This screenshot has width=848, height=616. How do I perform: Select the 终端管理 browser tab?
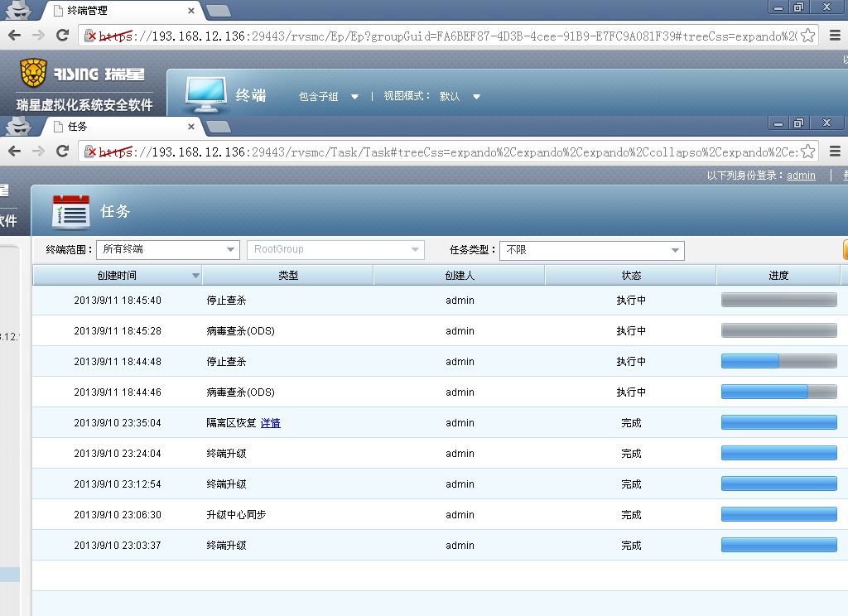122,10
